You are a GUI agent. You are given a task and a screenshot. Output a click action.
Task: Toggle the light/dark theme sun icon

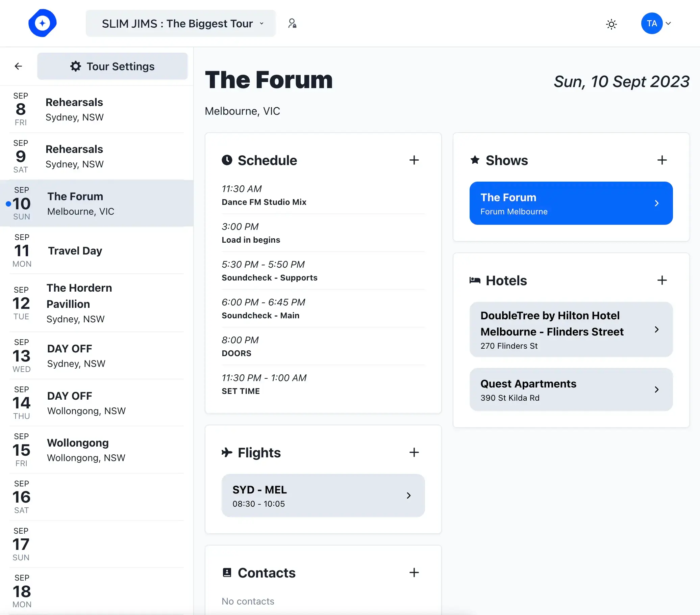click(611, 24)
